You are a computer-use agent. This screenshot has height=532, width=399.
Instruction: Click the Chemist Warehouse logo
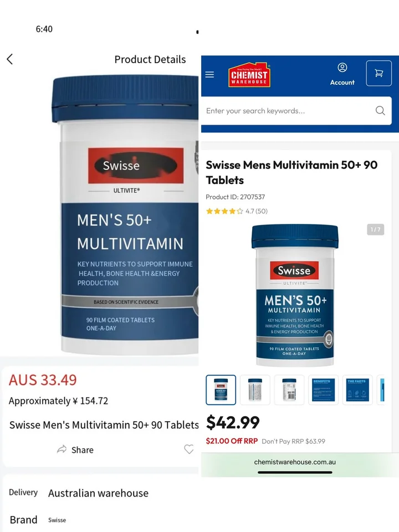(x=249, y=75)
